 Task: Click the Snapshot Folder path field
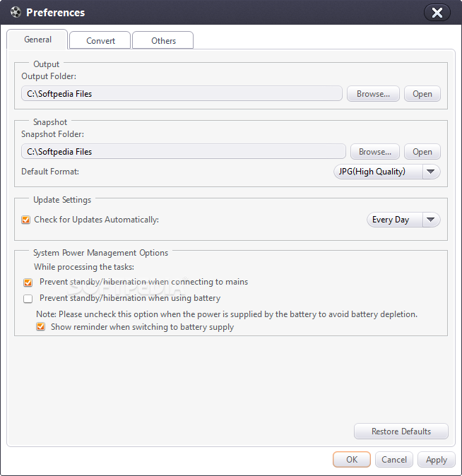click(x=184, y=151)
